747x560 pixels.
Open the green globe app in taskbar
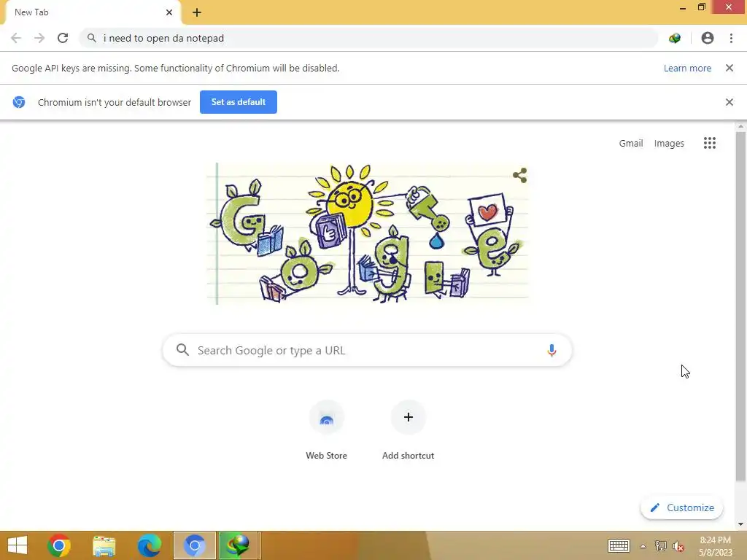click(238, 545)
